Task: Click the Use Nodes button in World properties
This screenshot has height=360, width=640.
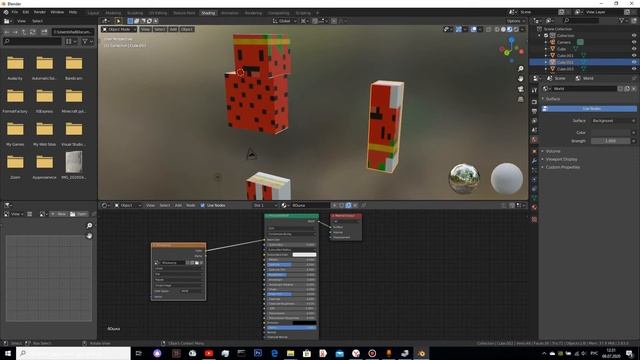Action: point(589,109)
